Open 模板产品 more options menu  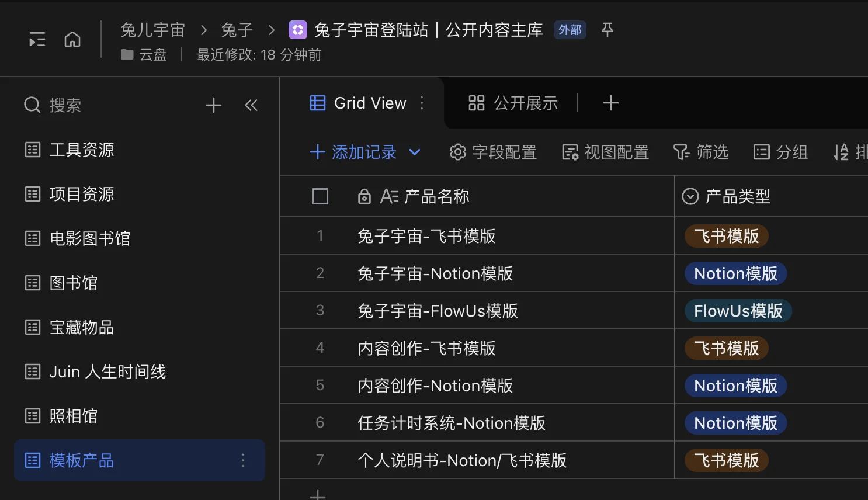pyautogui.click(x=243, y=460)
